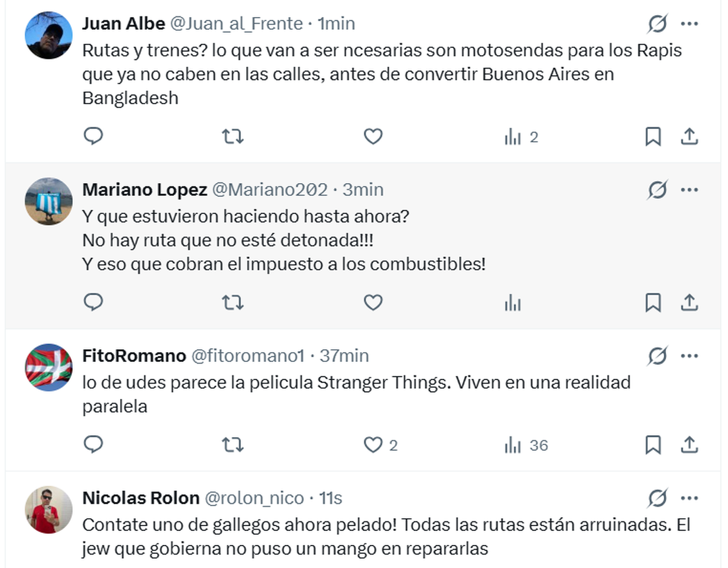
Task: Reply to FitoRomano's tweet
Action: (93, 445)
